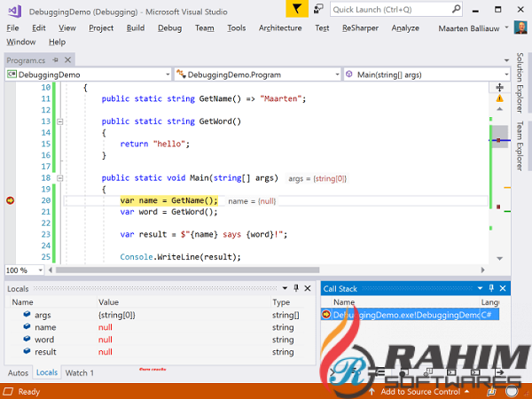Click Add to Source Control in status bar
This screenshot has width=532, height=399.
[x=419, y=391]
